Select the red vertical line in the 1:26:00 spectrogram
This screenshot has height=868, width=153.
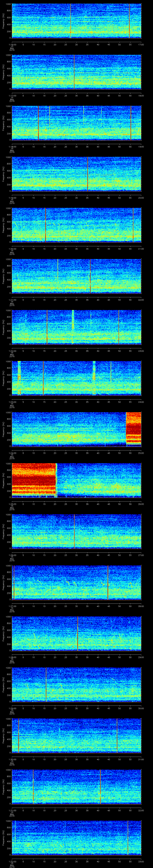pos(74,531)
